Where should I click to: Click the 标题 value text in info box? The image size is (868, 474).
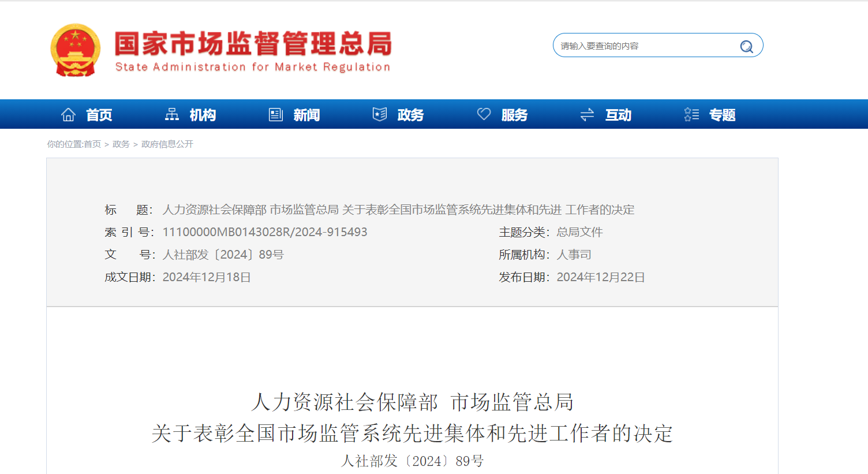(399, 210)
